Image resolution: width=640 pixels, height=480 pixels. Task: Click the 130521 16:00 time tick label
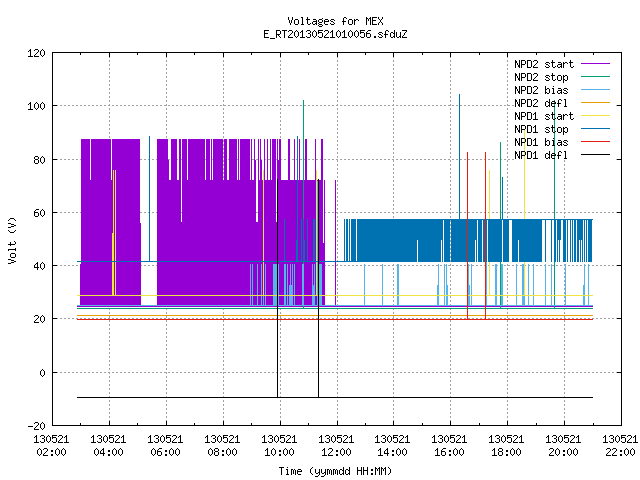click(x=450, y=446)
